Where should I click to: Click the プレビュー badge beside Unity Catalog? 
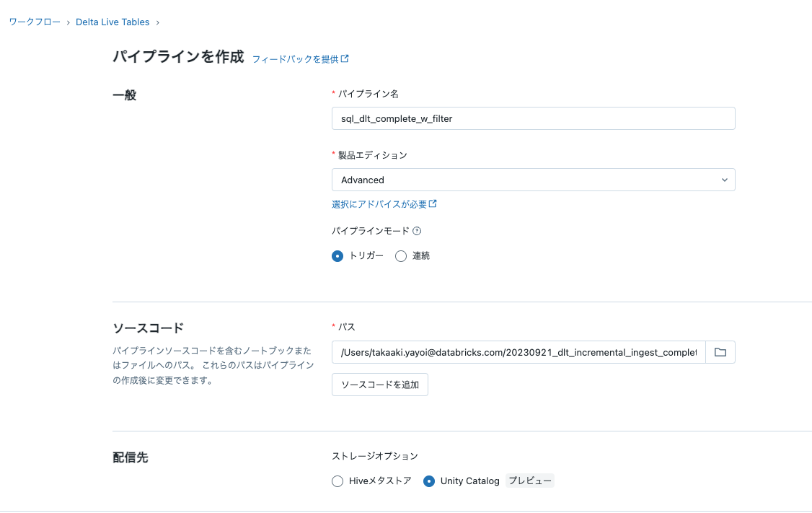point(529,481)
